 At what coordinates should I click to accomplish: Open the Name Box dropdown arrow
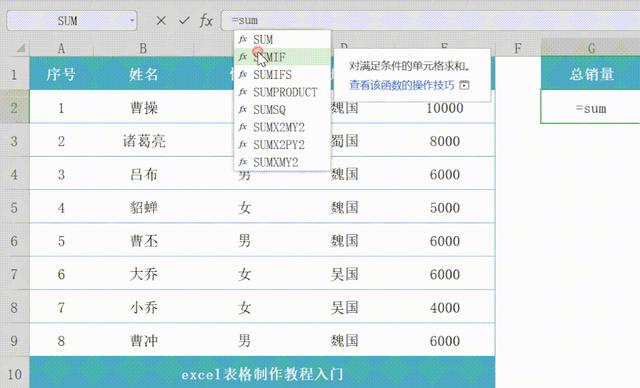pos(132,20)
